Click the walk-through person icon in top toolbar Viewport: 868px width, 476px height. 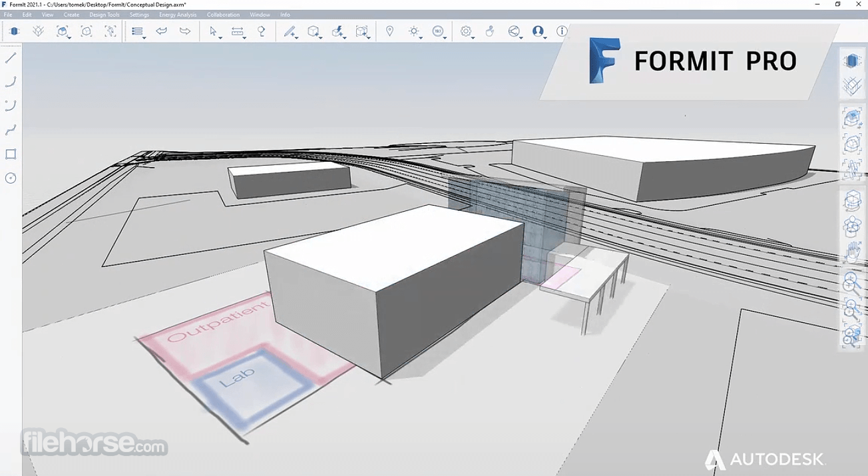(110, 31)
